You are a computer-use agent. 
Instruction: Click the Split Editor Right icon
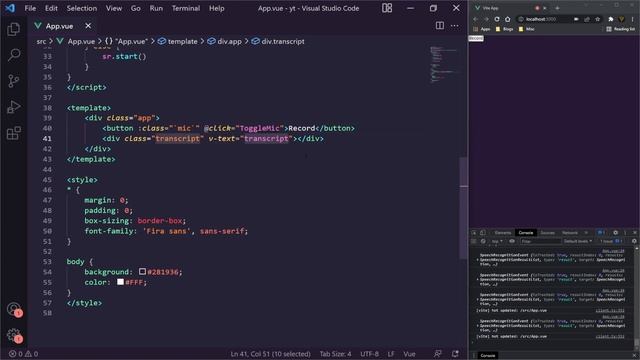(440, 26)
